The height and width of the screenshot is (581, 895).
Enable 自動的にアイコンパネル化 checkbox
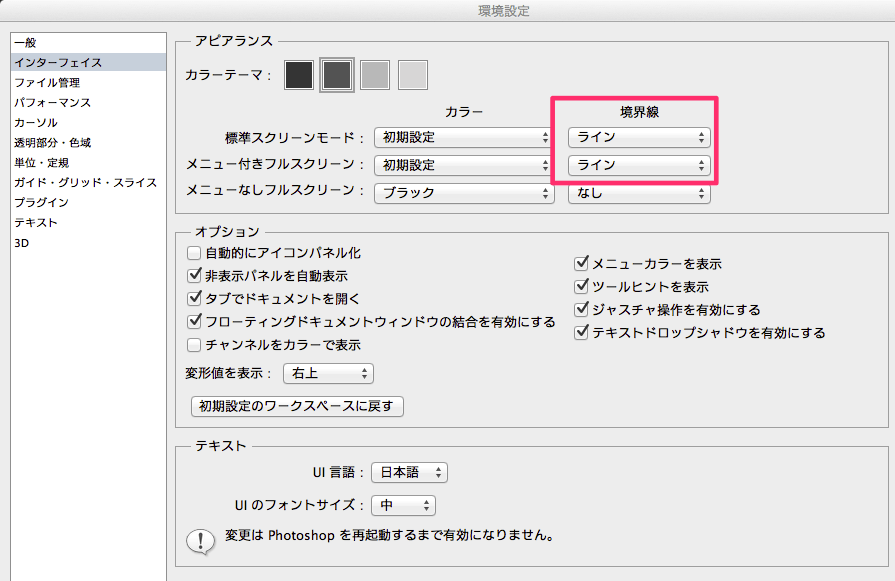(x=194, y=254)
